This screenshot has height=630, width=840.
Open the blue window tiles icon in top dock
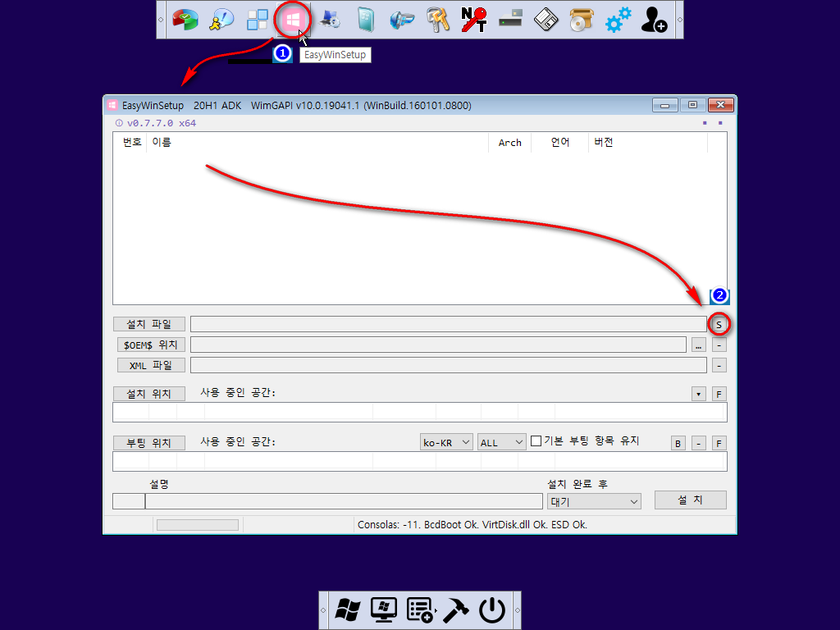click(x=257, y=20)
